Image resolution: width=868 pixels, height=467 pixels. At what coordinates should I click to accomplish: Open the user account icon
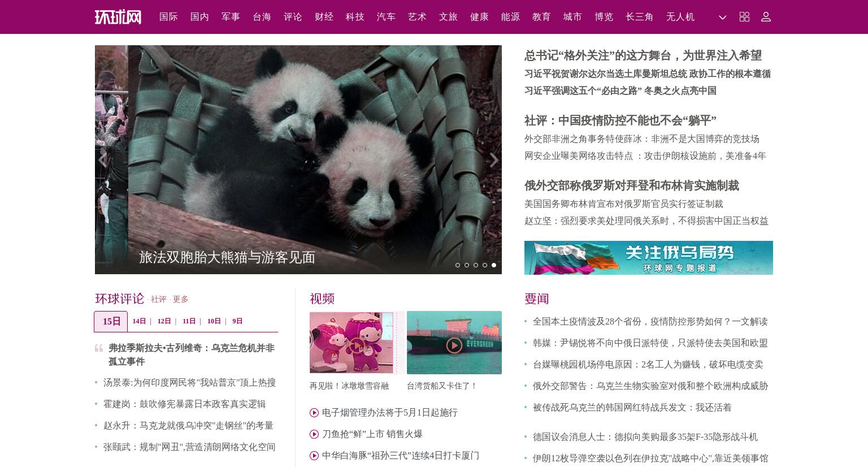pyautogui.click(x=766, y=17)
